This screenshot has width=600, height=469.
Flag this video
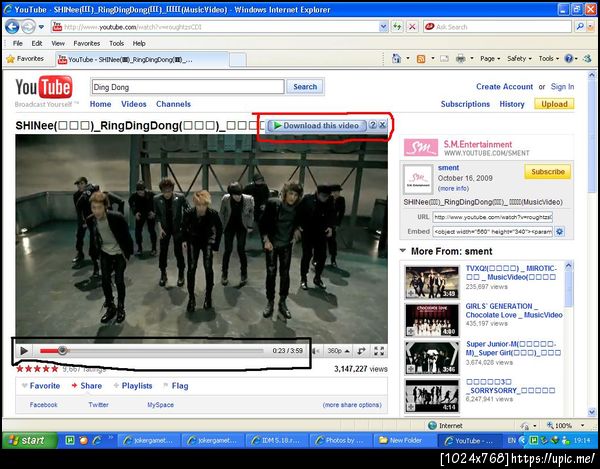[x=176, y=386]
